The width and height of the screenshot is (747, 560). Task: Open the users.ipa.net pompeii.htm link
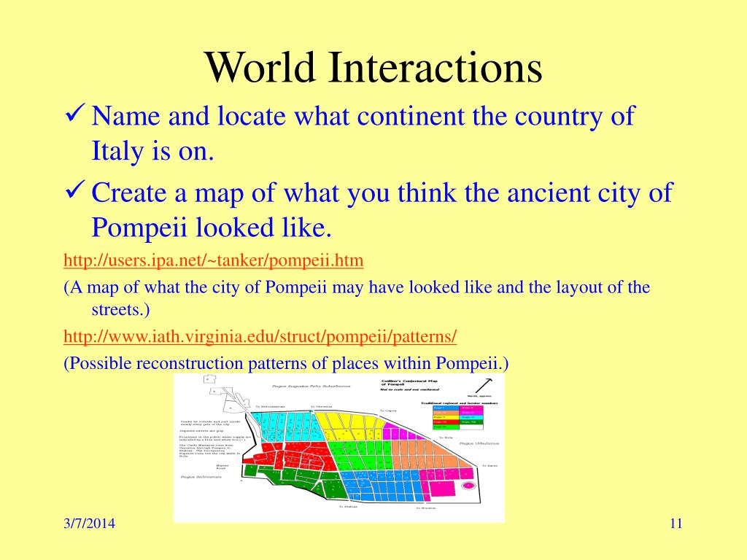pyautogui.click(x=214, y=260)
